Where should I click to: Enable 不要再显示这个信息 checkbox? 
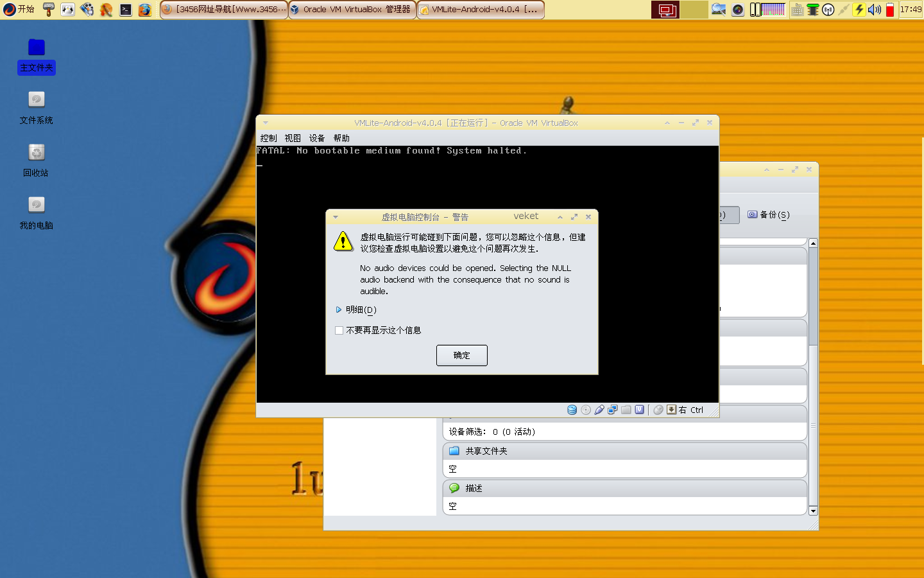[x=339, y=330]
